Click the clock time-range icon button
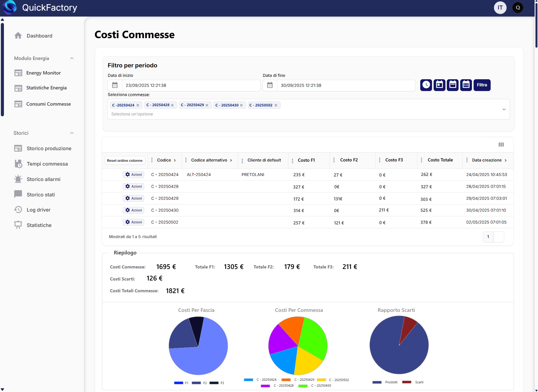The height and width of the screenshot is (392, 538). (x=426, y=85)
